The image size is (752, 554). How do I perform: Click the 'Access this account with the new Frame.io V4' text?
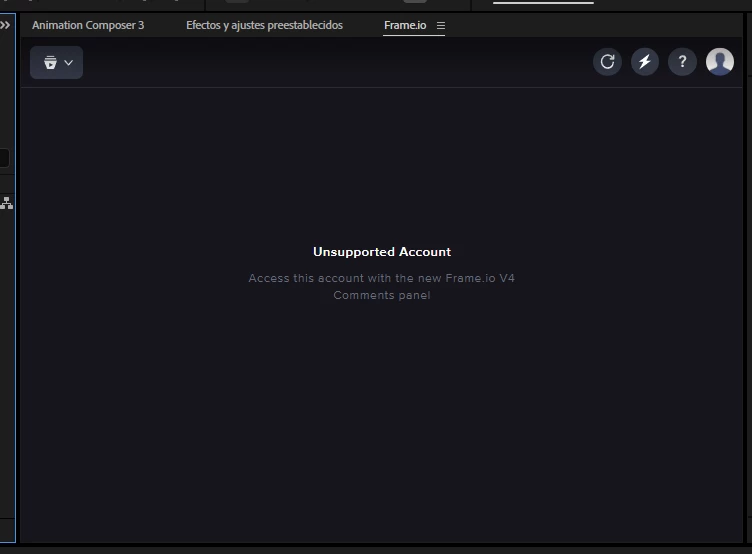(x=381, y=278)
